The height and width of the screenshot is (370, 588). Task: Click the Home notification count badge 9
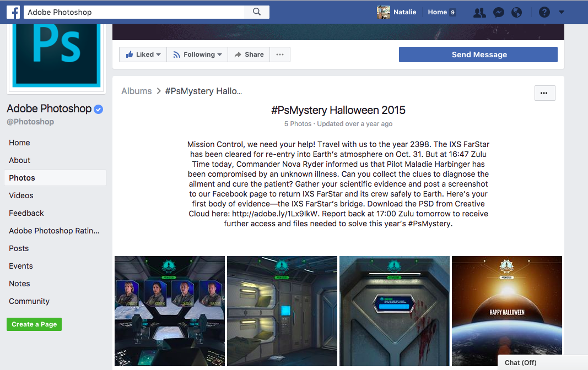coord(452,12)
